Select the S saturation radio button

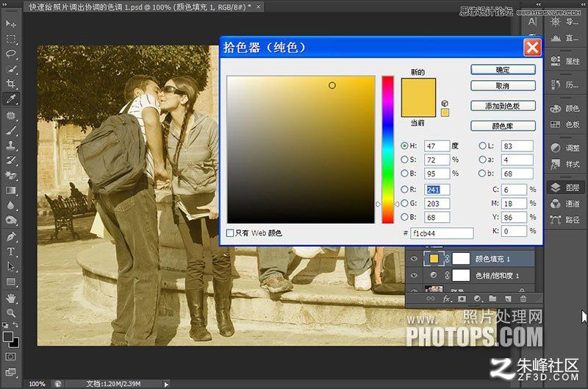point(404,160)
